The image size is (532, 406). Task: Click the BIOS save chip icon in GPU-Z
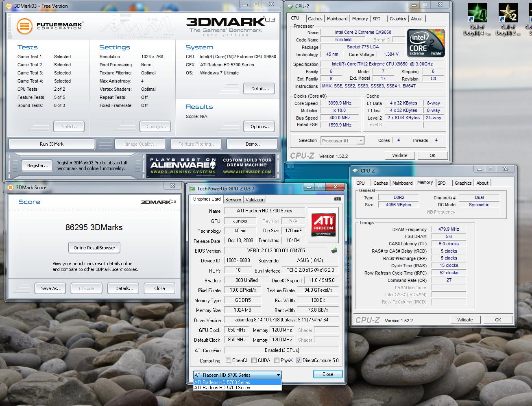[334, 251]
